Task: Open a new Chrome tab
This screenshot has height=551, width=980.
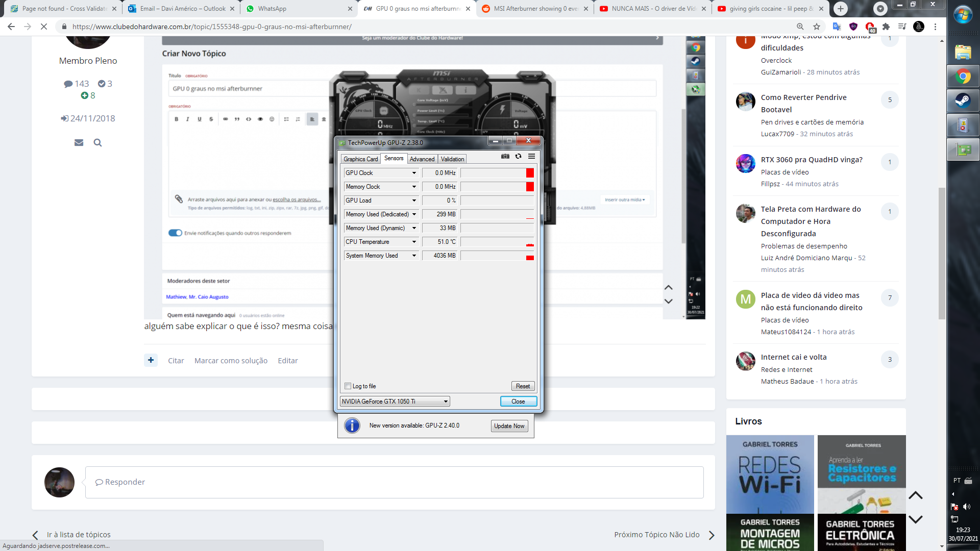Action: coord(840,9)
